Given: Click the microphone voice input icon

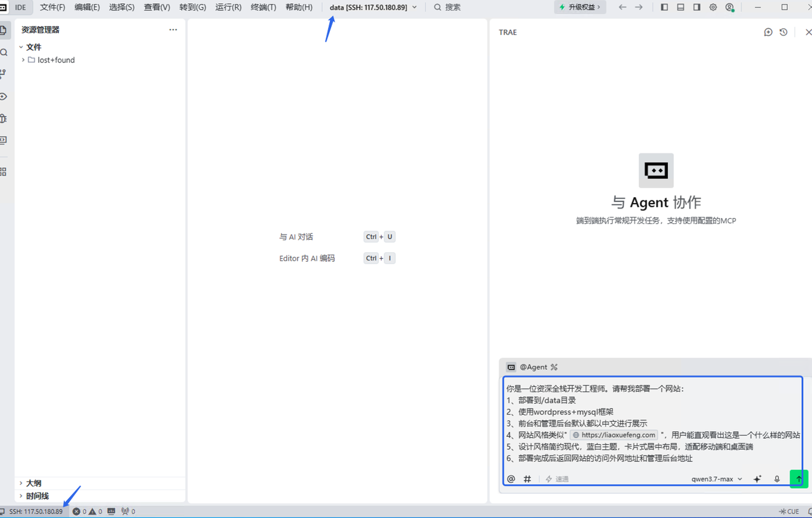Looking at the screenshot, I should [776, 479].
